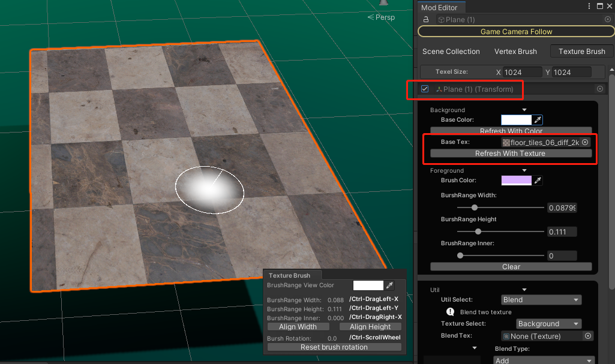Viewport: 615px width, 364px height.
Task: Click the picker icon beside Plane (1) field
Action: pyautogui.click(x=607, y=19)
